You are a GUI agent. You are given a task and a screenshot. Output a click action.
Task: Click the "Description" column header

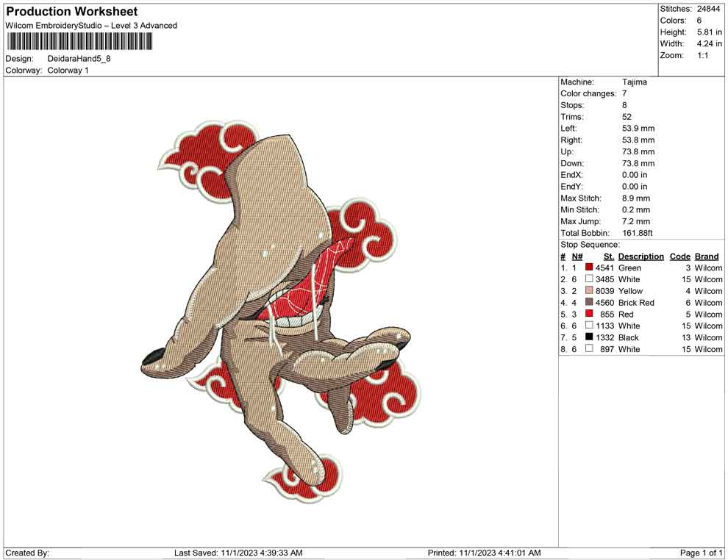click(x=641, y=256)
